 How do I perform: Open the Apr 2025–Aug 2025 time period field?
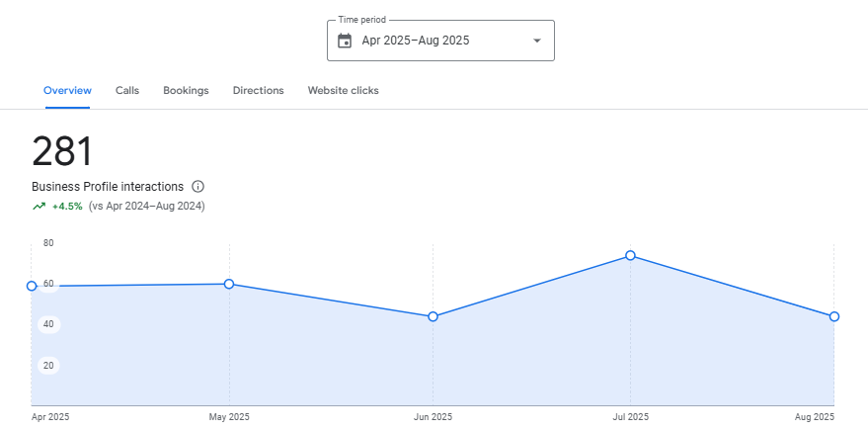(440, 41)
